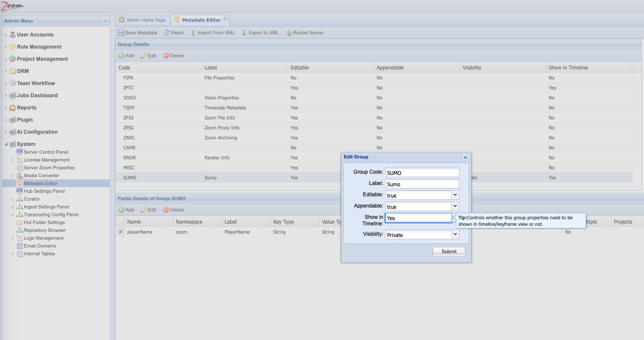Expand the Role Management menu
The width and height of the screenshot is (644, 340).
(6, 47)
